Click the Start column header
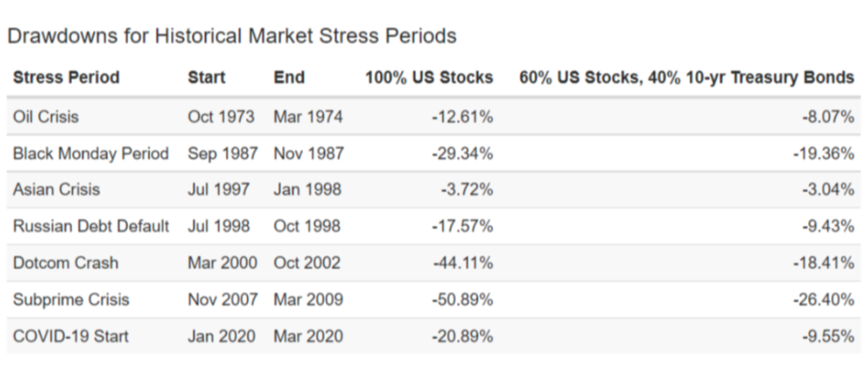Screen dimensions: 868x389 coord(207,78)
